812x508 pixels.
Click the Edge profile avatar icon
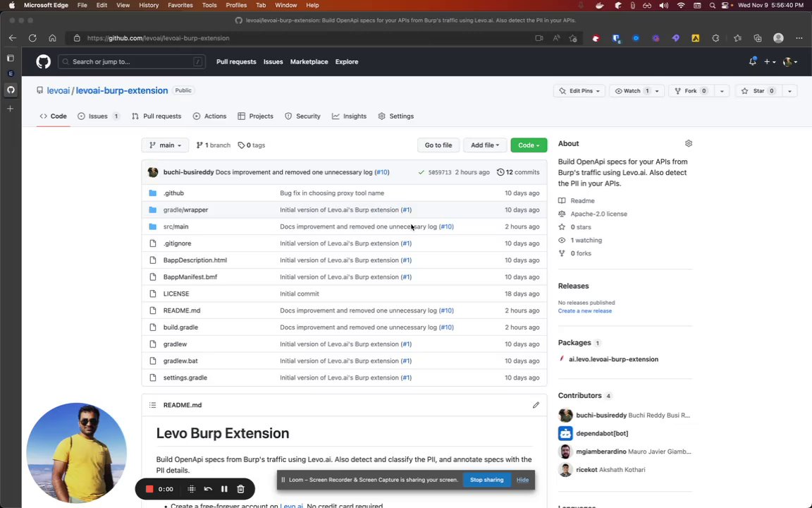pyautogui.click(x=778, y=38)
